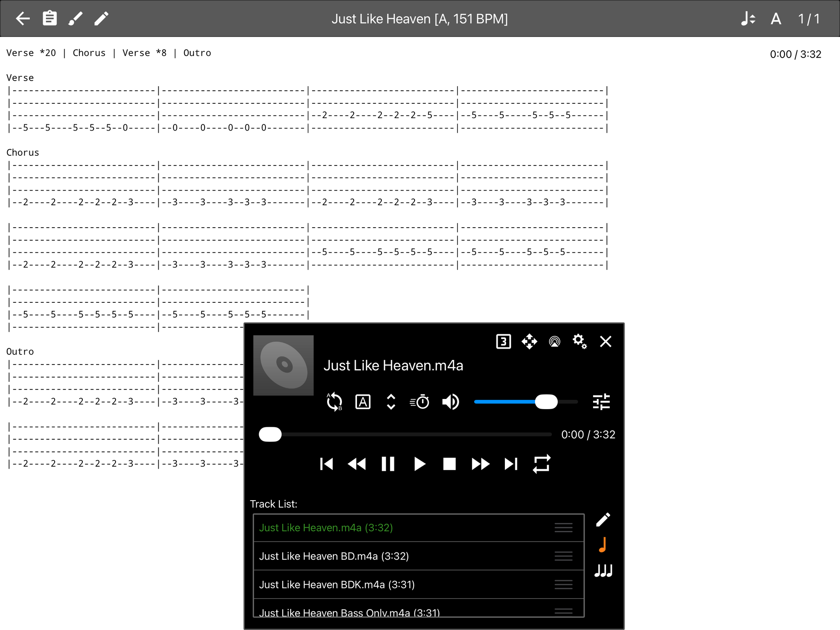The width and height of the screenshot is (840, 630).
Task: Open the AirPlay output icon
Action: tap(554, 341)
